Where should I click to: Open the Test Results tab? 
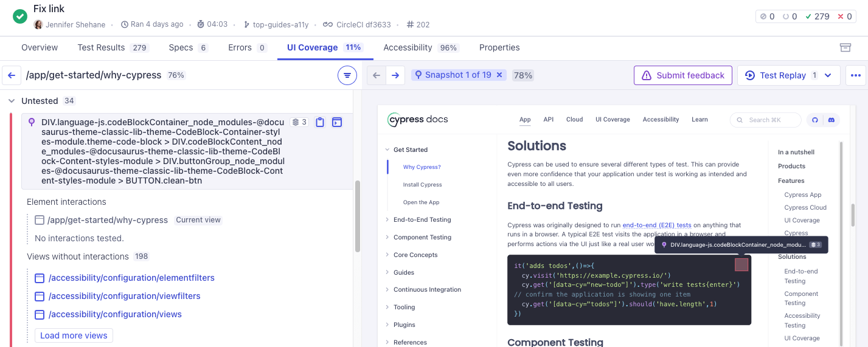(101, 47)
